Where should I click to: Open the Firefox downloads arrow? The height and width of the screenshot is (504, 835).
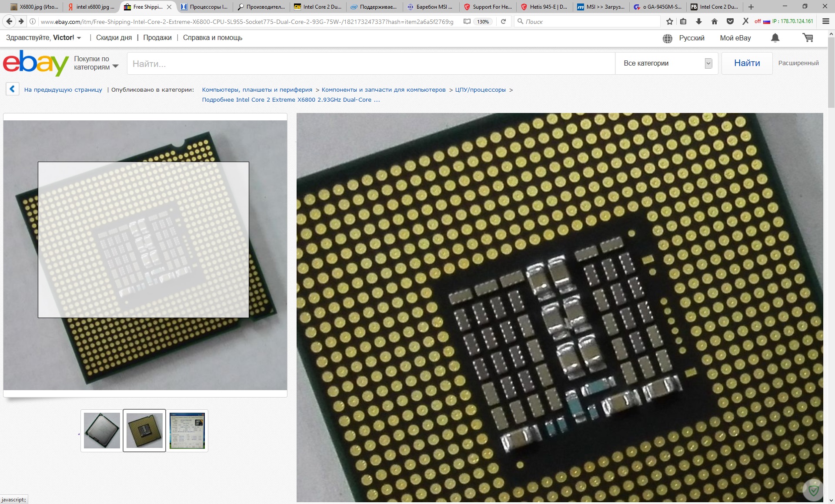pyautogui.click(x=699, y=21)
